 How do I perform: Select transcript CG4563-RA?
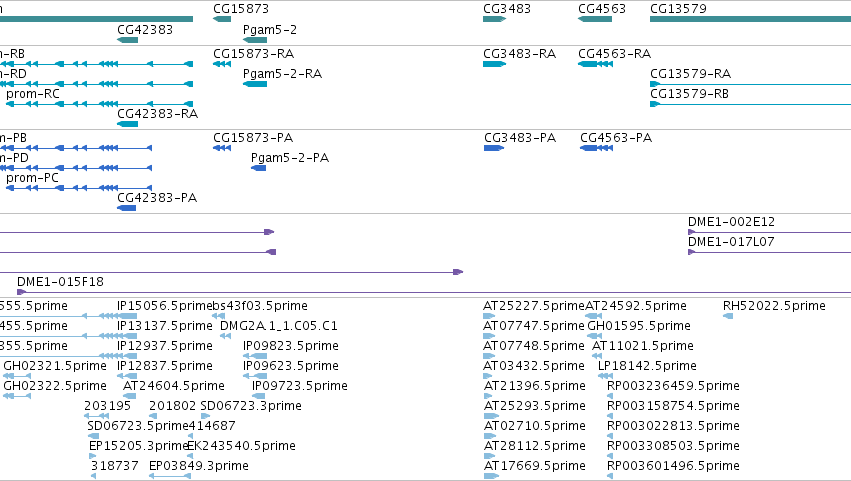[595, 64]
